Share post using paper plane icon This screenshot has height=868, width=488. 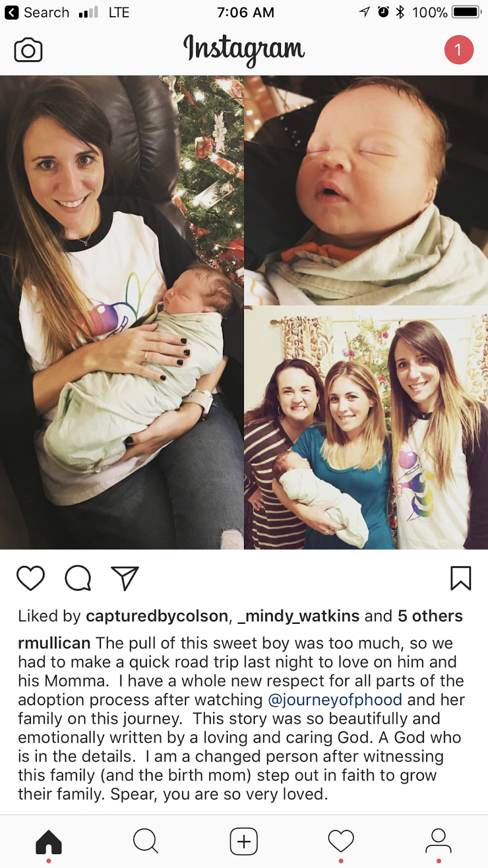tap(125, 578)
